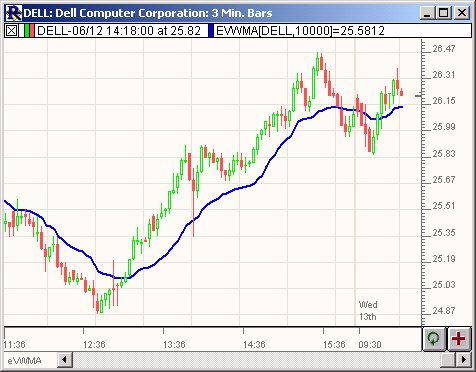This screenshot has width=476, height=372.
Task: Click the EVWMA[DELL,10000]=25.5812 indicator label
Action: point(300,31)
